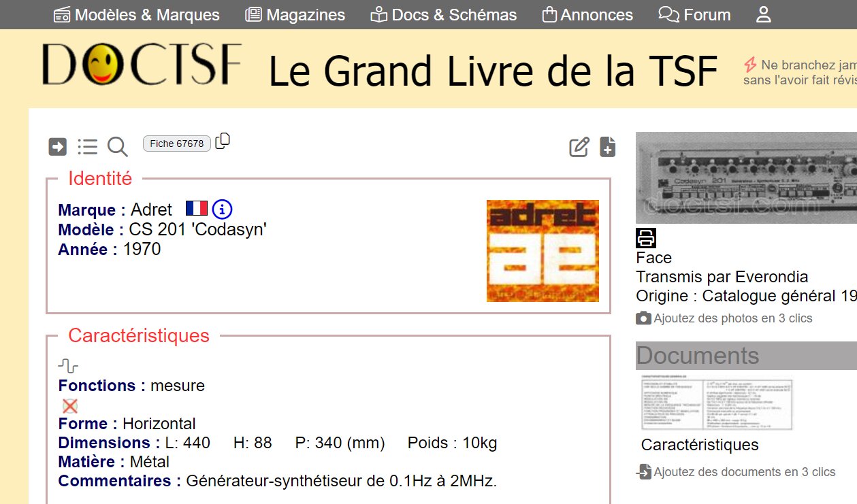Click the Matière value Métal
This screenshot has width=857, height=504.
[x=149, y=462]
